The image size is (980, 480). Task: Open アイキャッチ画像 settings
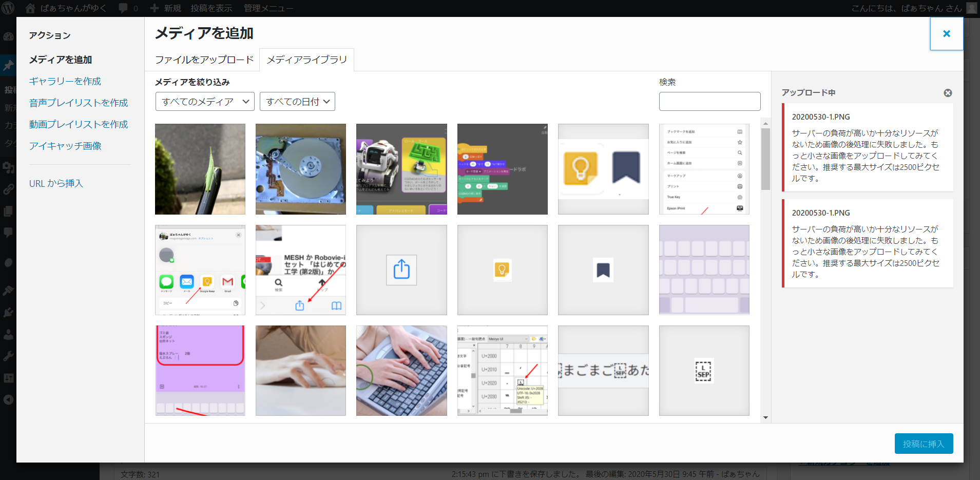tap(65, 146)
